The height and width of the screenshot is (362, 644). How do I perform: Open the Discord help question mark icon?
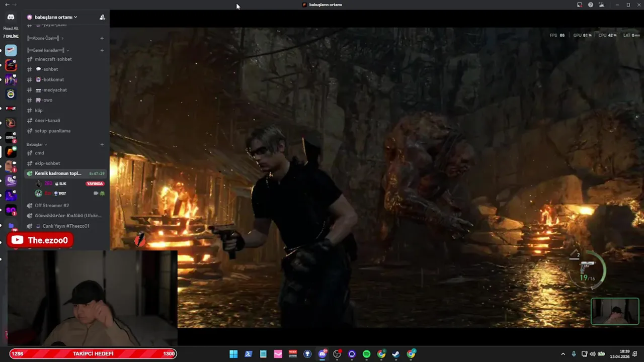click(591, 5)
